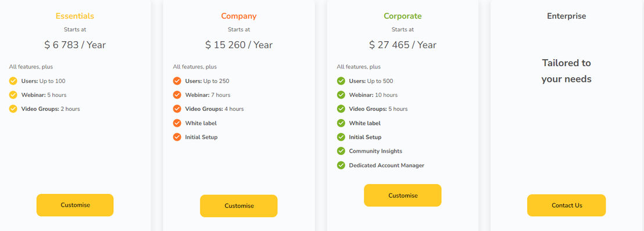Click Customise button under Company plan
This screenshot has height=231, width=644.
pyautogui.click(x=239, y=206)
